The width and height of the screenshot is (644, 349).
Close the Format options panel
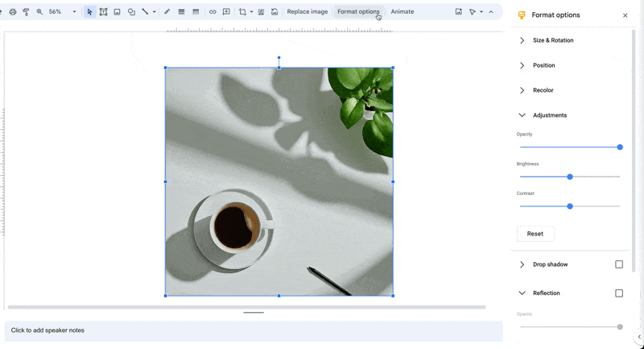tap(625, 15)
